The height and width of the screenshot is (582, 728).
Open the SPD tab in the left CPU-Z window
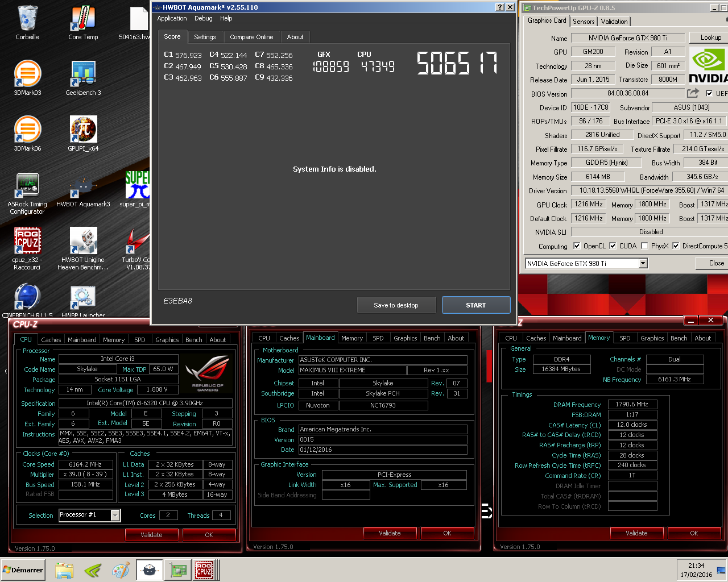tap(140, 340)
